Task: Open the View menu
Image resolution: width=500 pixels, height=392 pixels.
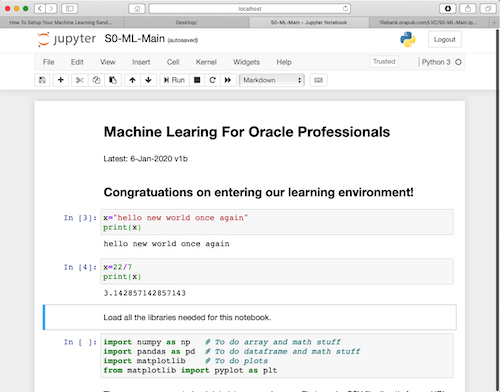Action: tap(108, 62)
